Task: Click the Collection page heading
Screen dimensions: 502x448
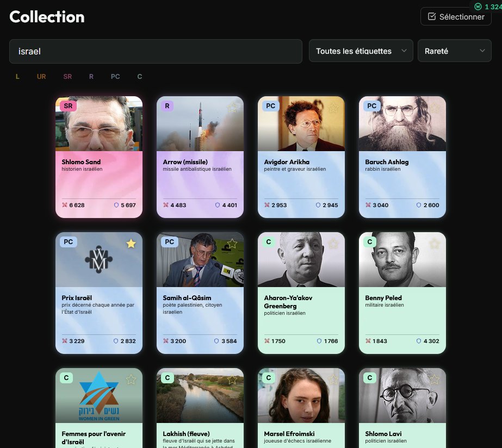Action: point(47,17)
